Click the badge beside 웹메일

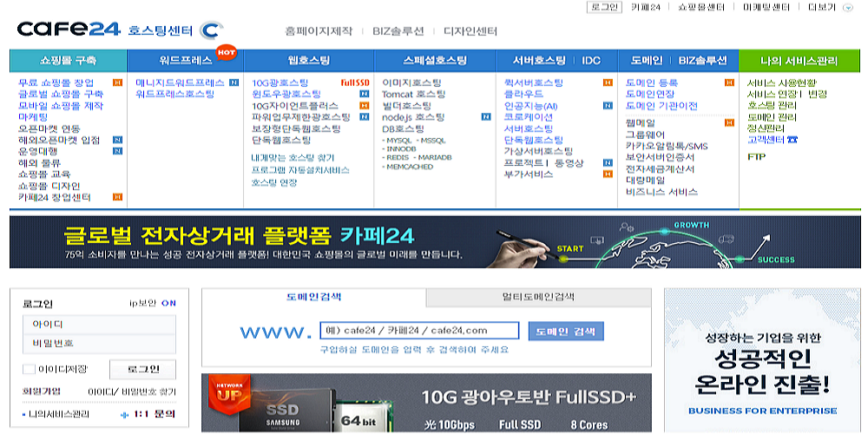point(730,123)
